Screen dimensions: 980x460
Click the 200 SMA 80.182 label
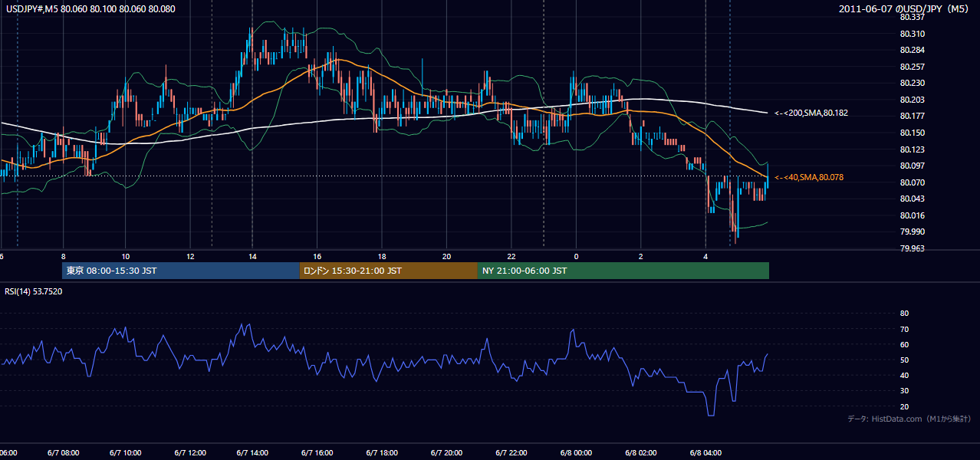click(811, 113)
